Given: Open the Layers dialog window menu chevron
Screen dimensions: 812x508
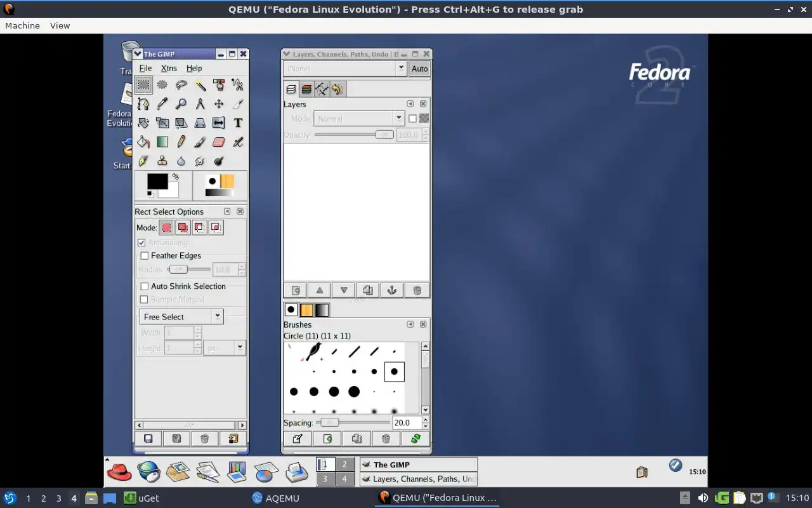Looking at the screenshot, I should [x=287, y=55].
